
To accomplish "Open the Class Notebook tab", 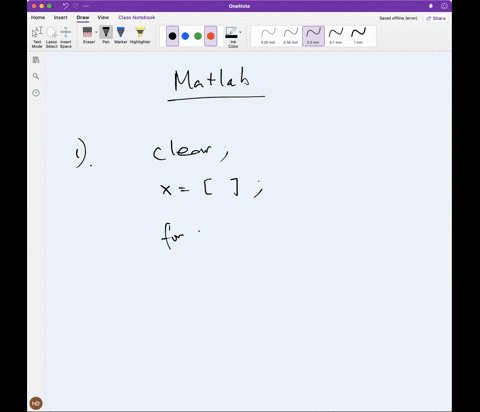I will click(x=137, y=17).
